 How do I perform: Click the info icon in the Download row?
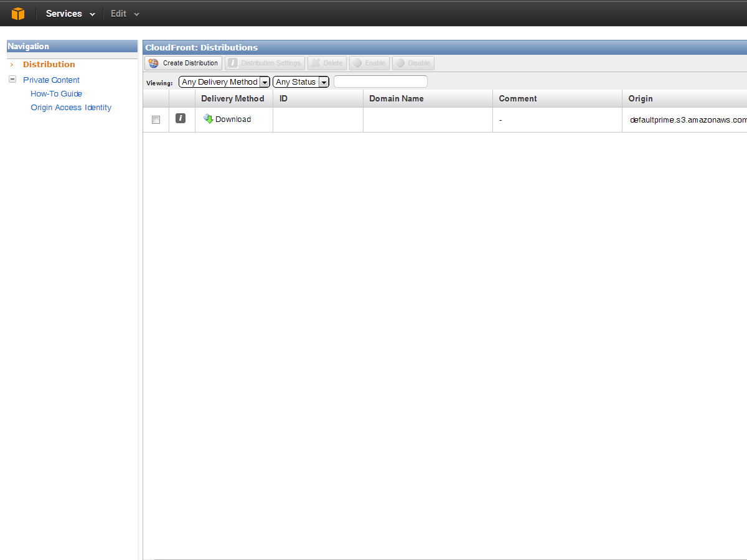[181, 118]
